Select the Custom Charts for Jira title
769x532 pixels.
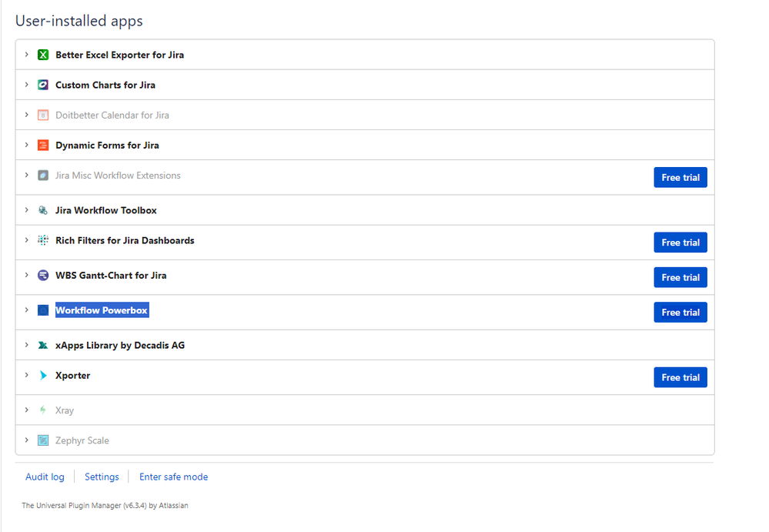(105, 85)
